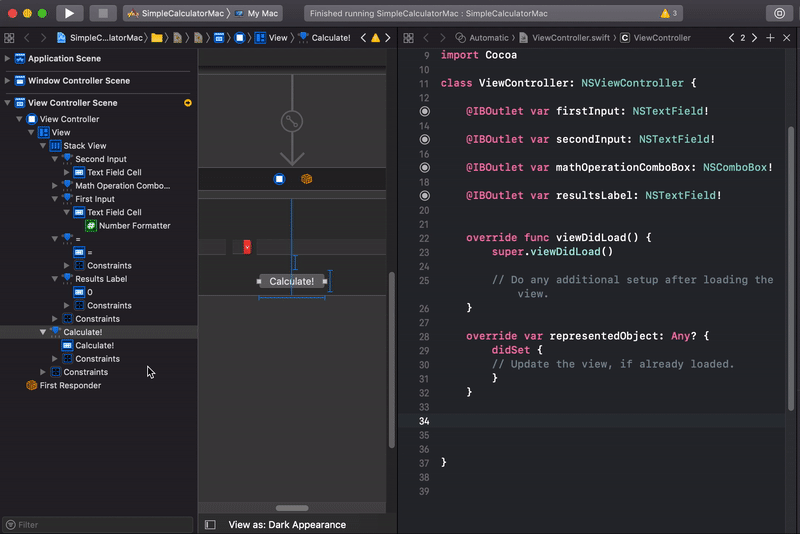This screenshot has width=800, height=534.
Task: Change the View as: Dark Appearance setting
Action: click(x=287, y=524)
